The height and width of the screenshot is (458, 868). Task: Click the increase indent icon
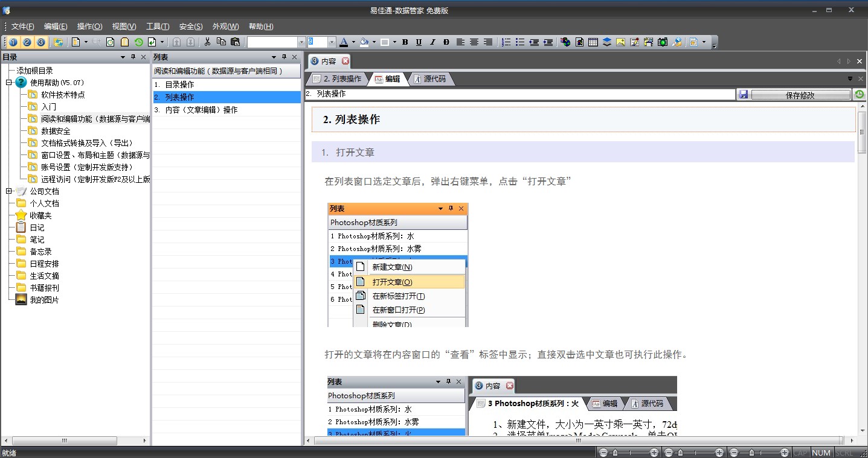click(548, 42)
